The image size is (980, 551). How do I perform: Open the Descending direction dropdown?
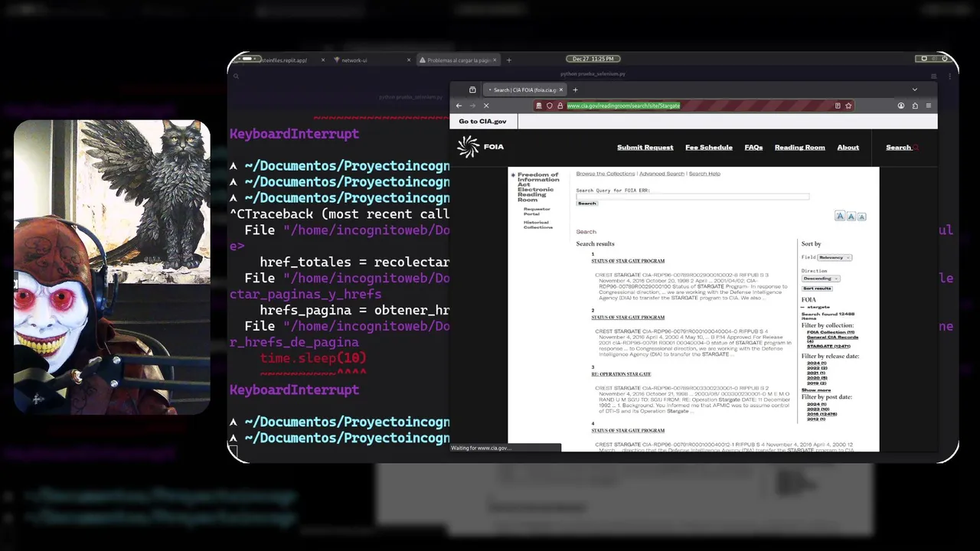pyautogui.click(x=821, y=279)
